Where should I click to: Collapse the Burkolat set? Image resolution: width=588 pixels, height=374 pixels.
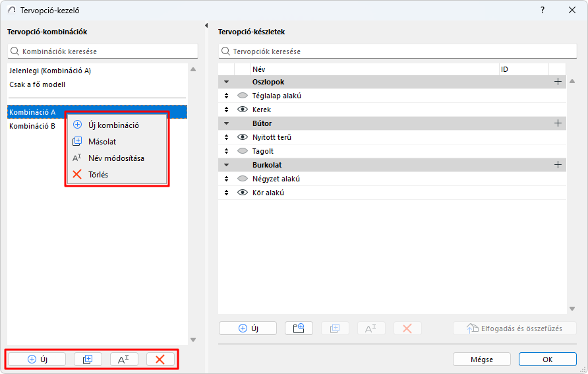(226, 165)
